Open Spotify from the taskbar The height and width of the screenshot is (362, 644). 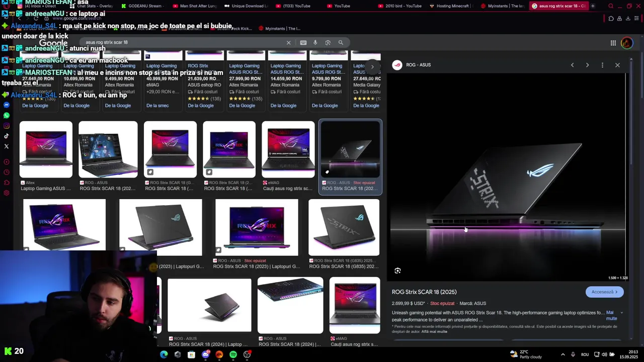(233, 354)
